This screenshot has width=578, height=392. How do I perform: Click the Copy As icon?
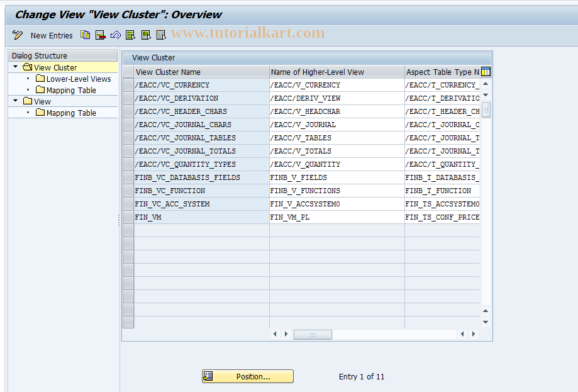(85, 35)
